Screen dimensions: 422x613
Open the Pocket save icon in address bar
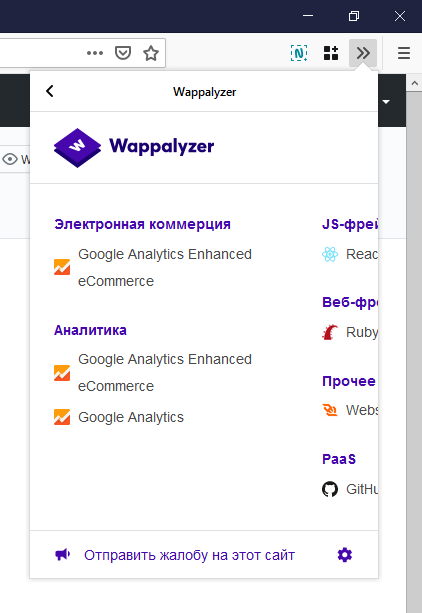[x=123, y=53]
